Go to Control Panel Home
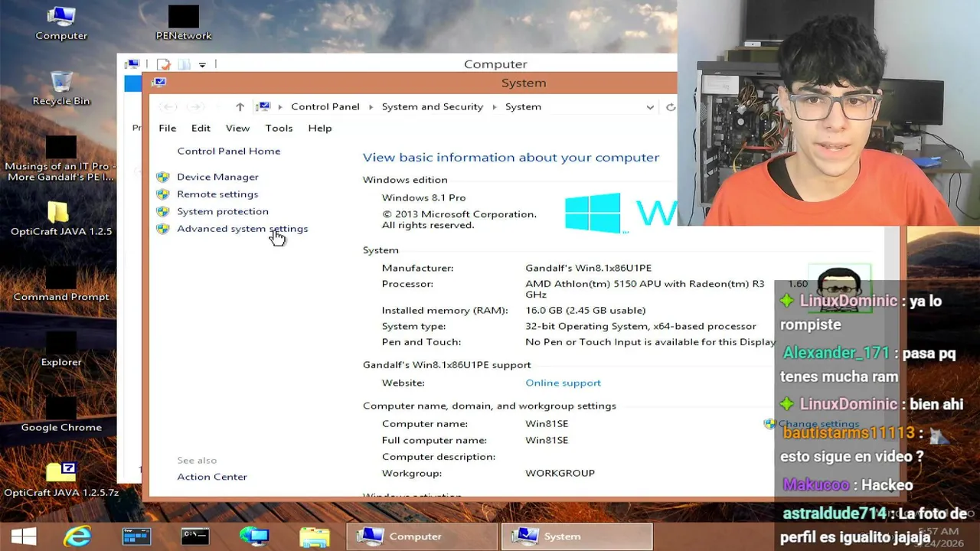The height and width of the screenshot is (551, 980). pos(228,151)
